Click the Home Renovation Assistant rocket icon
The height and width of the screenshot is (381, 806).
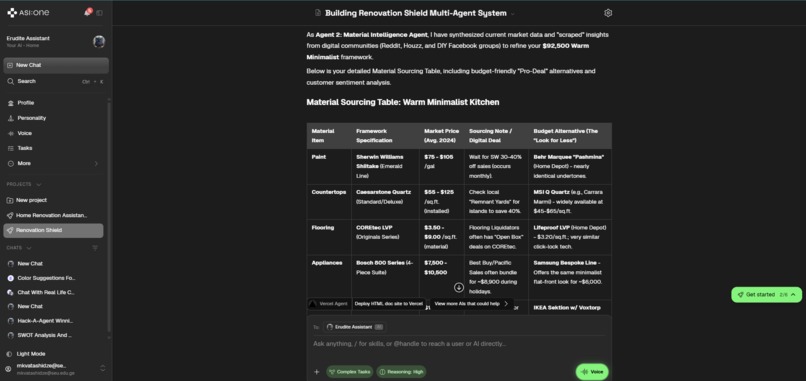click(x=10, y=215)
